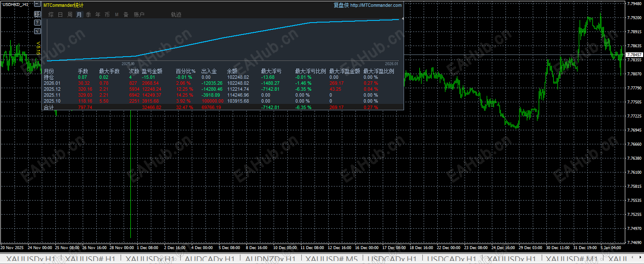Viewport: 644px width, 264px height.
Task: Click the 7.79200 price scale label
Action: pos(635,18)
